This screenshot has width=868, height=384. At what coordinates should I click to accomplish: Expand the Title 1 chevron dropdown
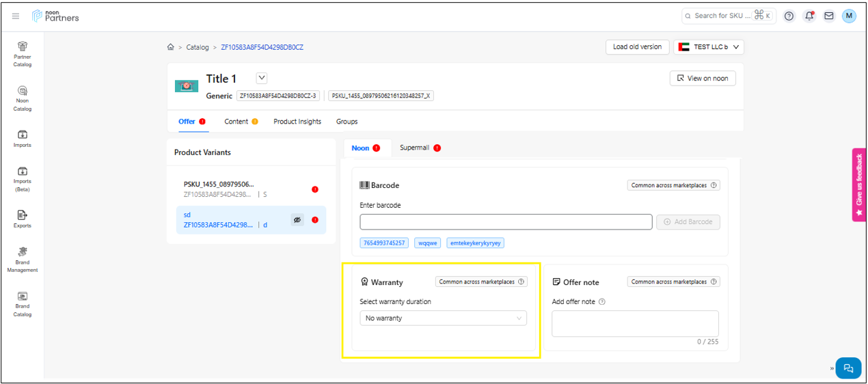(262, 78)
